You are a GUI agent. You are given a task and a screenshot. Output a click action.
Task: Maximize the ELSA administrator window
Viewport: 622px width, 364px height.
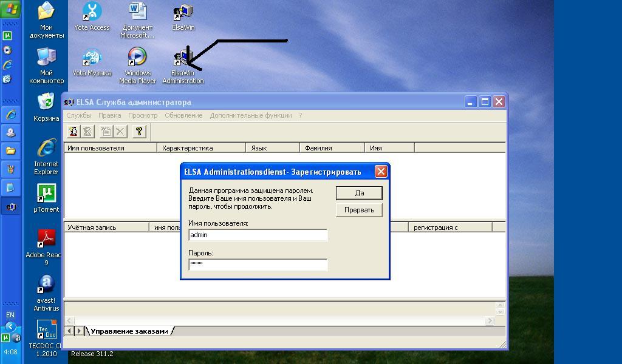(x=485, y=102)
